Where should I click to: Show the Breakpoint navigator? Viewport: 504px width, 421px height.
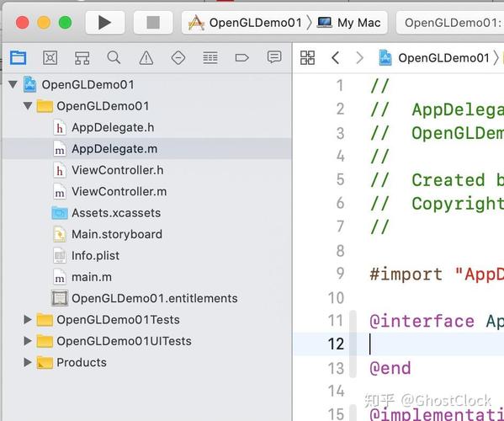[x=242, y=58]
